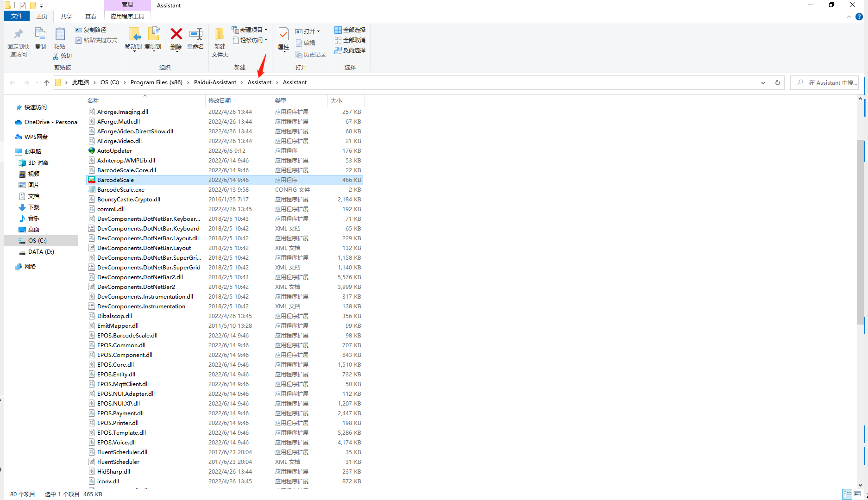Click the New Folder icon
The height and width of the screenshot is (500, 868).
tap(220, 35)
